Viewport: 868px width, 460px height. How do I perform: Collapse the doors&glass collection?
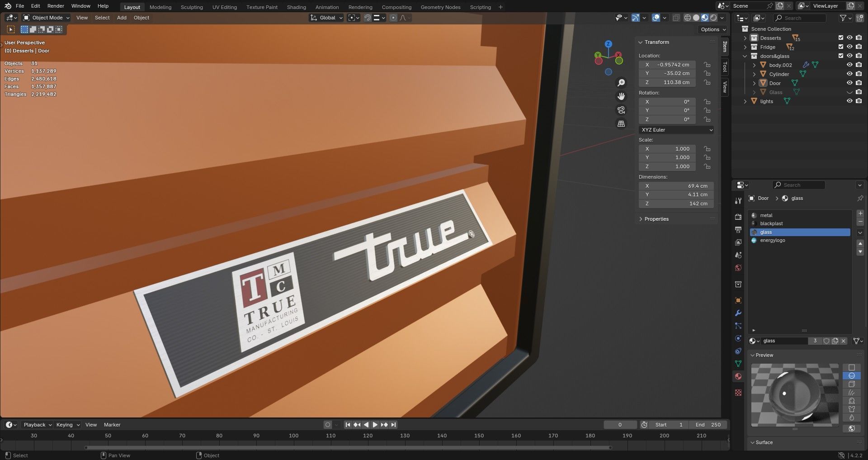745,56
